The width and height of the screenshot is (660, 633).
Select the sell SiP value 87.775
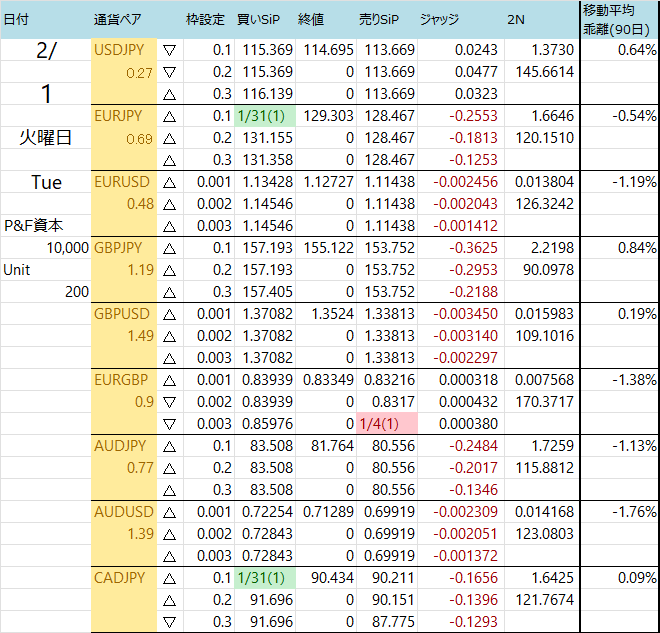click(393, 622)
